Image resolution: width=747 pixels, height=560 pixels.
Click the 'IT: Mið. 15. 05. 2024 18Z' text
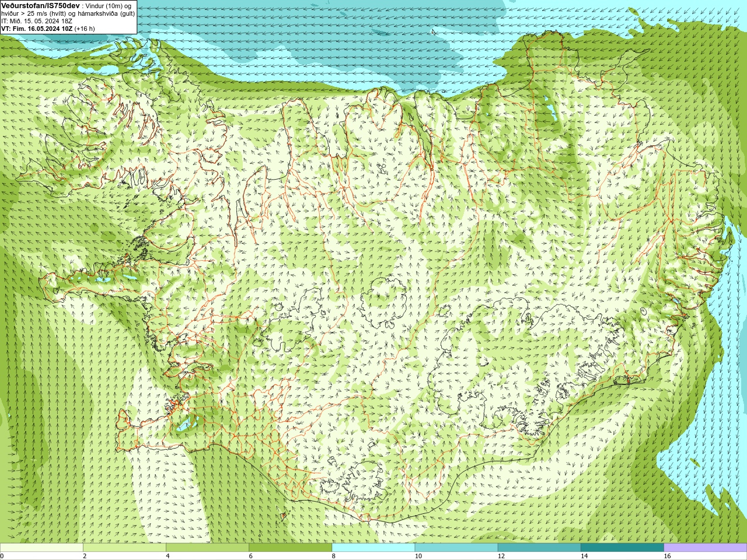37,21
